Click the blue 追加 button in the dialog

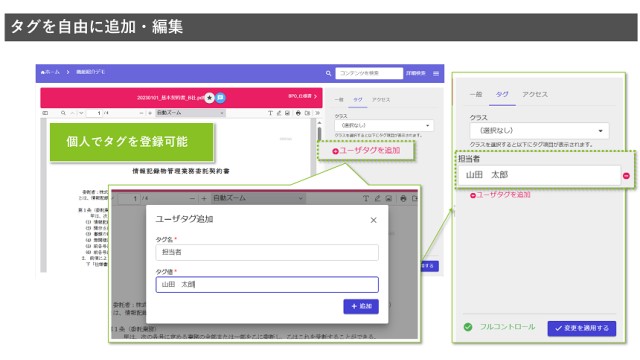click(361, 307)
